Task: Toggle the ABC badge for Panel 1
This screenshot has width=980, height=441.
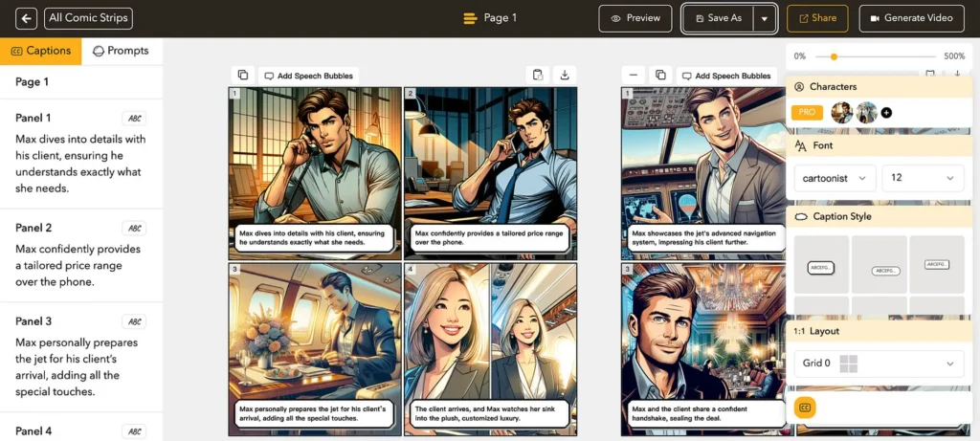Action: pyautogui.click(x=135, y=119)
